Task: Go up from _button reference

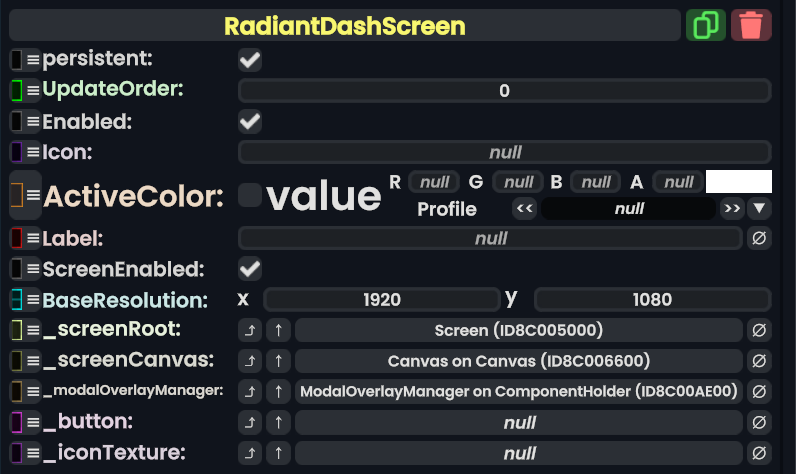Action: click(x=278, y=422)
